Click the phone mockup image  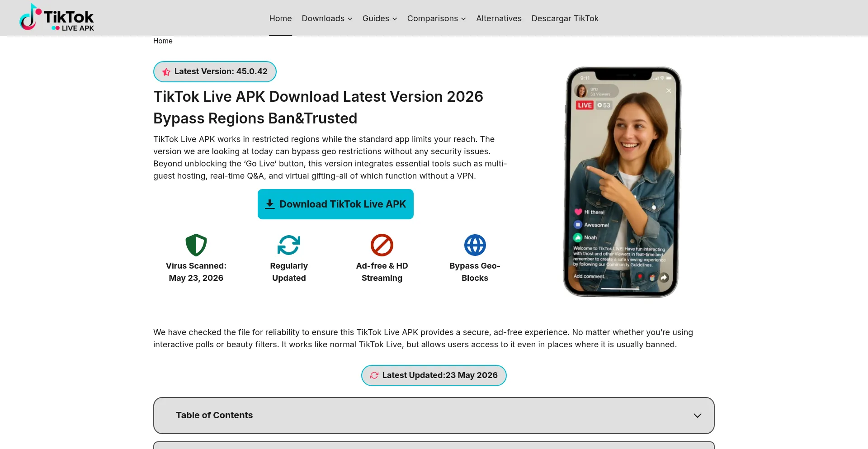click(622, 182)
